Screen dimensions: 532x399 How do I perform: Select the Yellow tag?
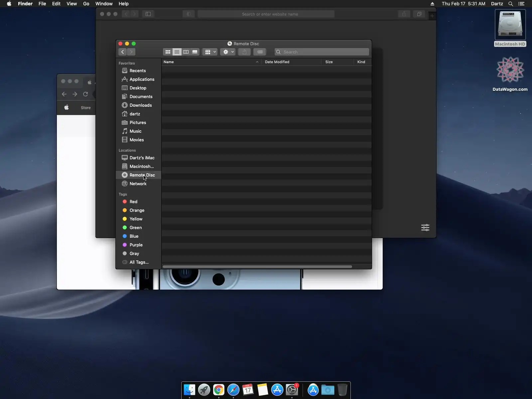pos(138,219)
